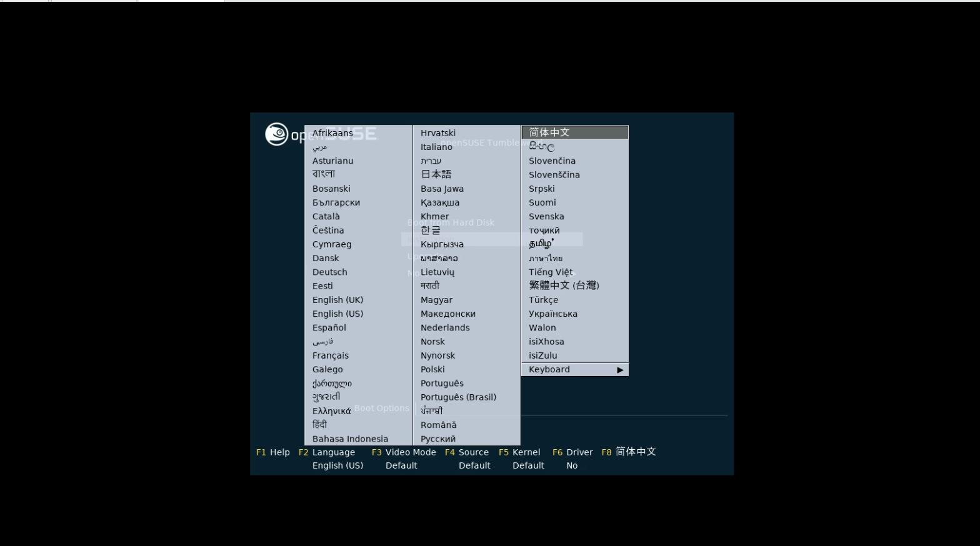Select Suomi language
Viewport: 980px width, 546px height.
pos(542,202)
